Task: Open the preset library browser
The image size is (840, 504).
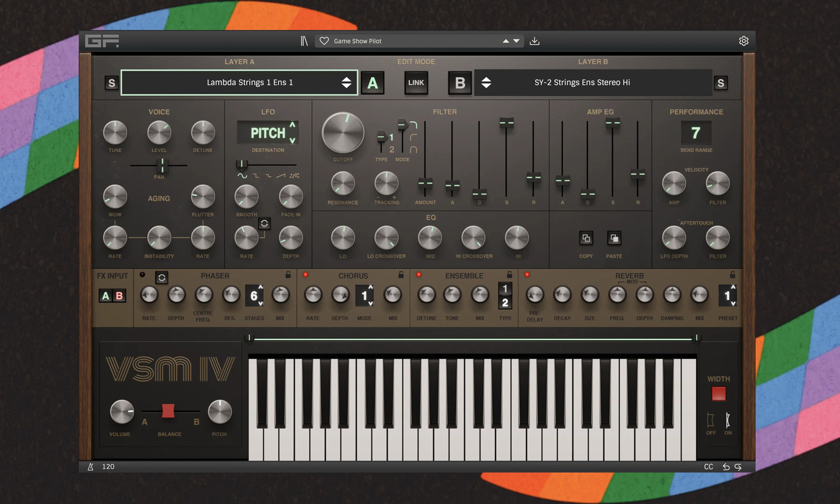Action: tap(304, 41)
